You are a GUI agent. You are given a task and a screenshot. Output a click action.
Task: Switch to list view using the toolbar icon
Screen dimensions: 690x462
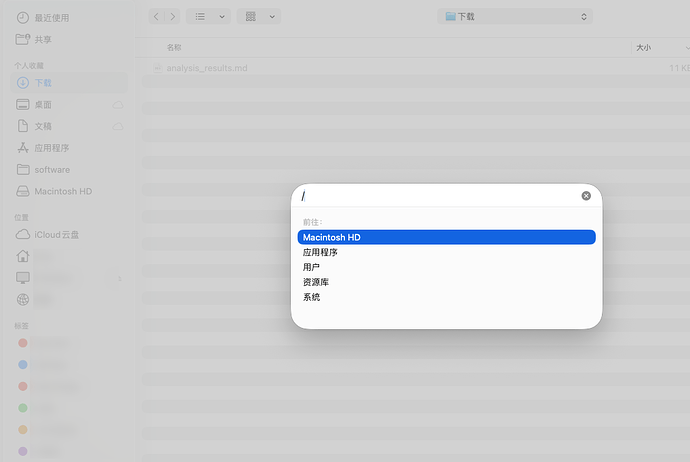(200, 17)
